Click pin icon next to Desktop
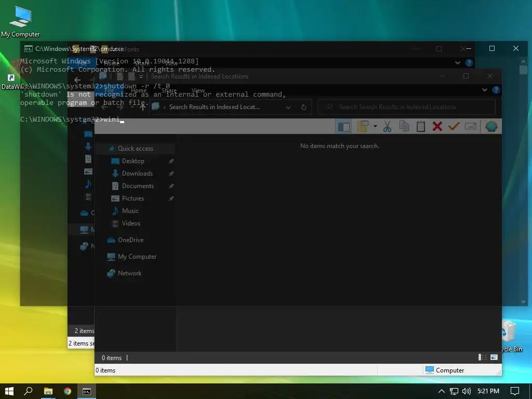The width and height of the screenshot is (532, 399). click(x=171, y=161)
